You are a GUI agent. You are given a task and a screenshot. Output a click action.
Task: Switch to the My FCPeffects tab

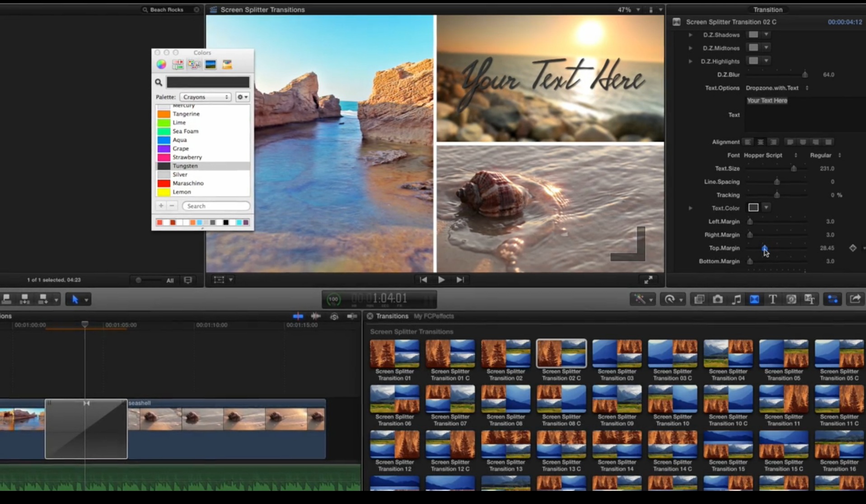pyautogui.click(x=434, y=316)
